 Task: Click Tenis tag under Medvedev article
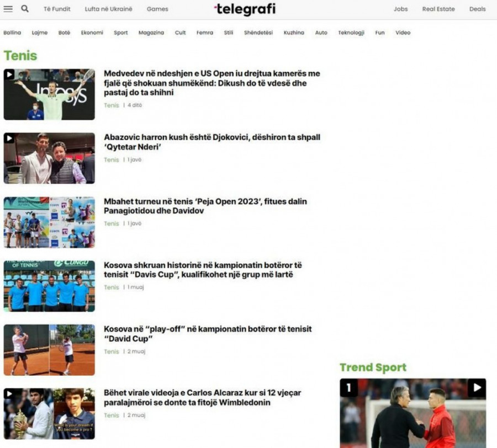(x=112, y=105)
